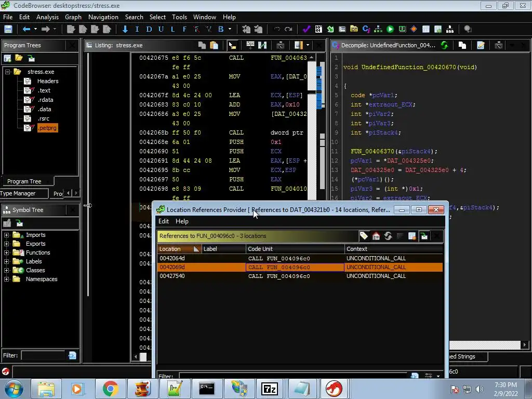The height and width of the screenshot is (399, 532).
Task: Expand the Namespaces node in Symbol Tree
Action: [6, 279]
